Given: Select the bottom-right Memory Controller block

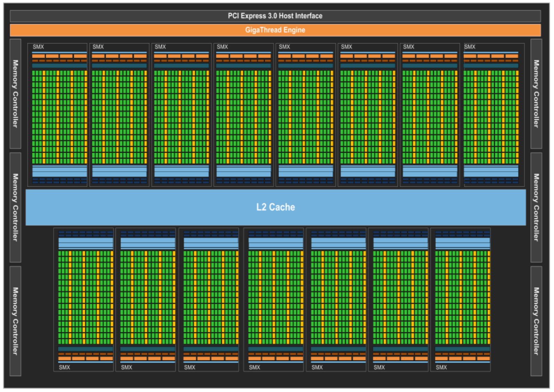Looking at the screenshot, I should 536,321.
